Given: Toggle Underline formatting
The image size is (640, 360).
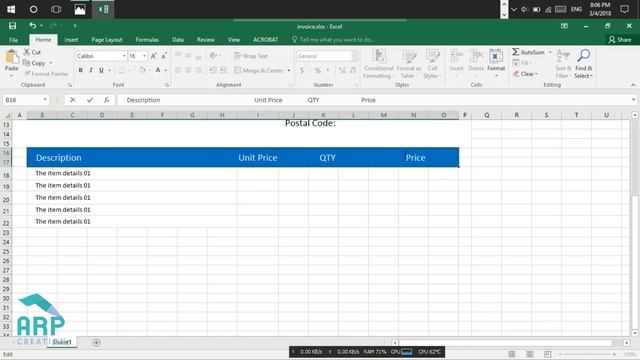Looking at the screenshot, I should [x=101, y=70].
